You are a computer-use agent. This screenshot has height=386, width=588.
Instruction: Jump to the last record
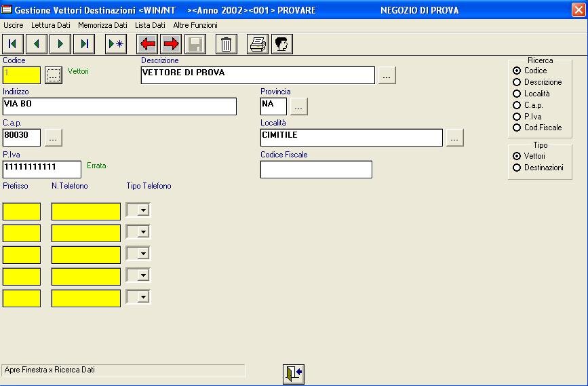tap(84, 44)
